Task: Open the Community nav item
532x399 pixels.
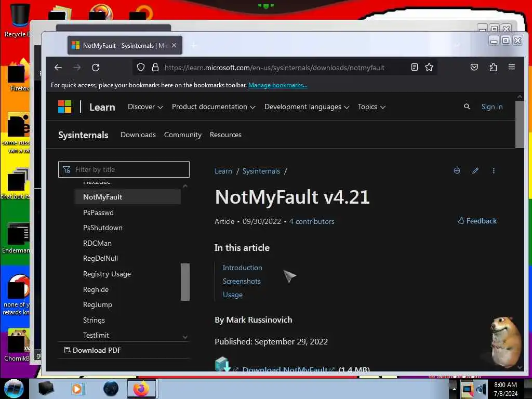Action: pyautogui.click(x=183, y=135)
